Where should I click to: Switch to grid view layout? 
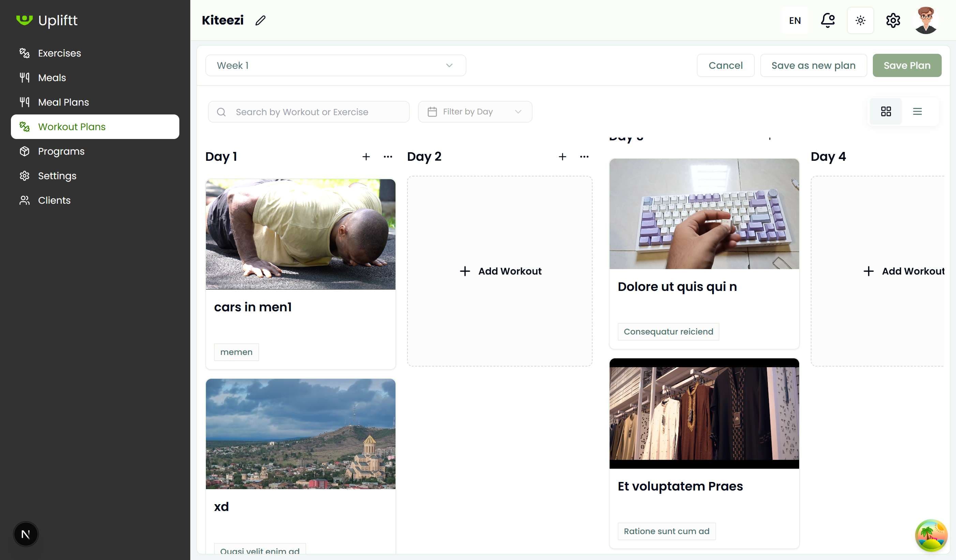coord(886,111)
